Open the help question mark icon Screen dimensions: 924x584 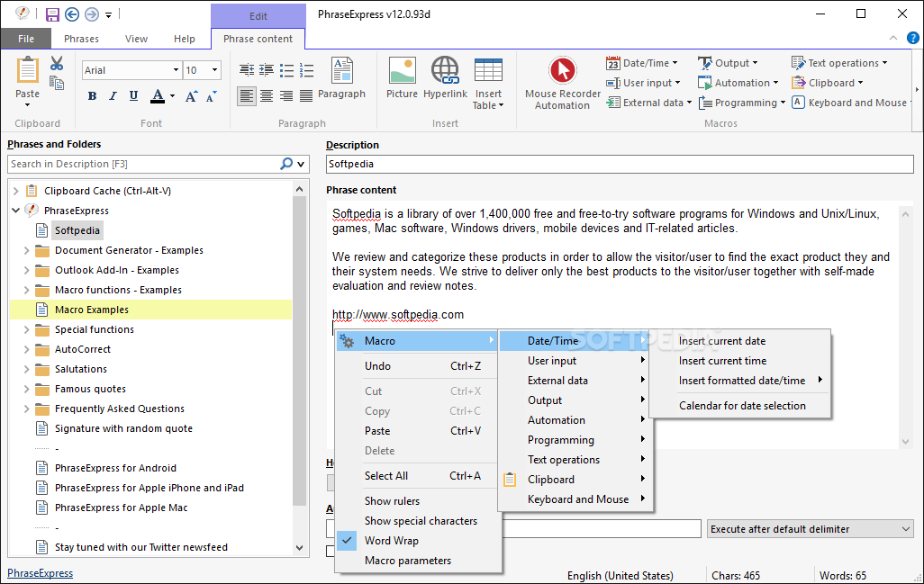pos(913,39)
